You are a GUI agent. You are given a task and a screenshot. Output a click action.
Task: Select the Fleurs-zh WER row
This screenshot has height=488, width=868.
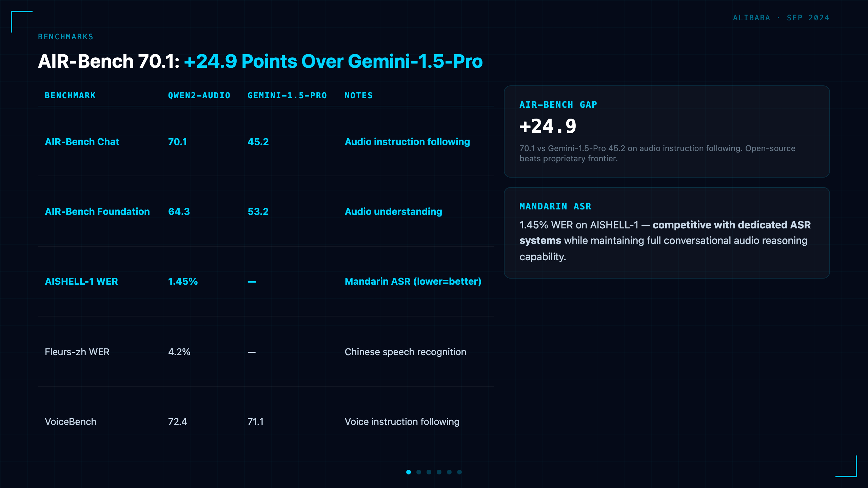click(x=266, y=352)
